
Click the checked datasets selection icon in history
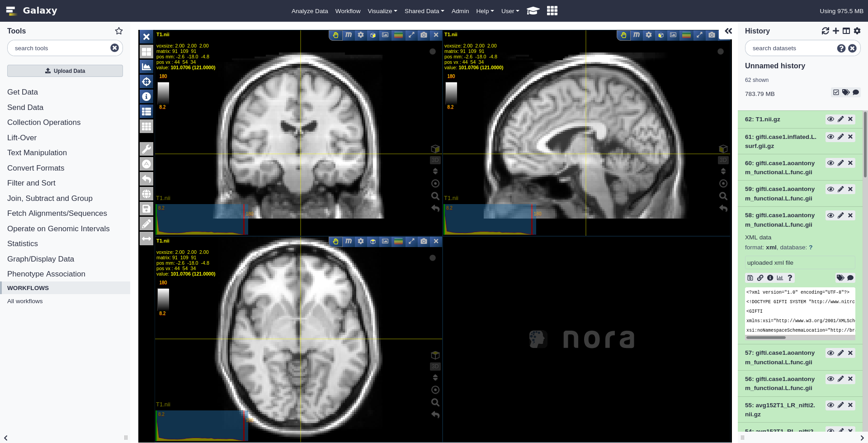[836, 92]
